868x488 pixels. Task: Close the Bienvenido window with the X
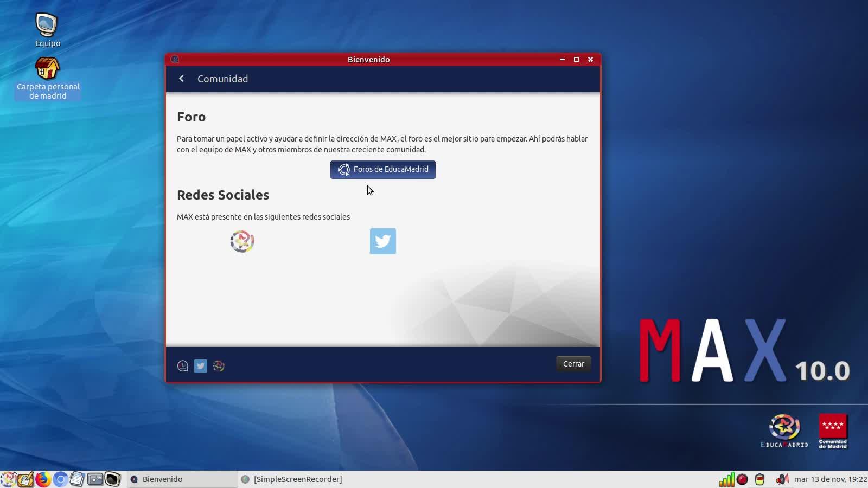click(x=590, y=60)
